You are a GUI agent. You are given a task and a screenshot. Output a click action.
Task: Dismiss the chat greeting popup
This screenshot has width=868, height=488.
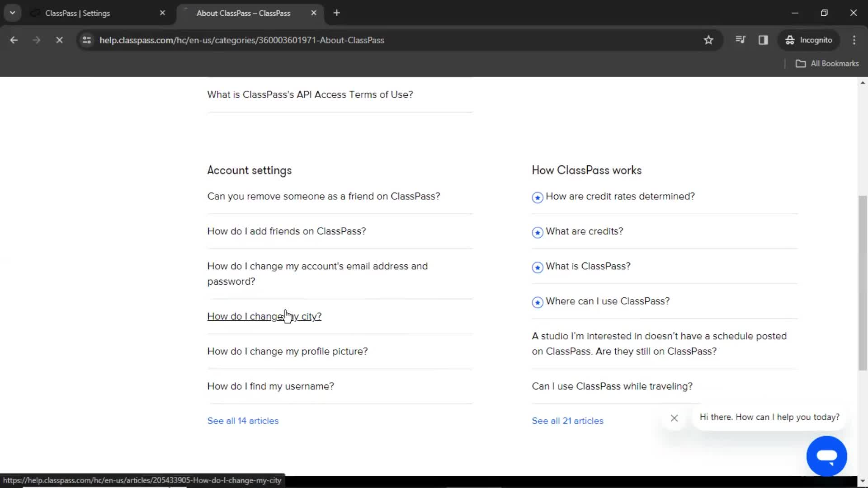[x=674, y=418]
